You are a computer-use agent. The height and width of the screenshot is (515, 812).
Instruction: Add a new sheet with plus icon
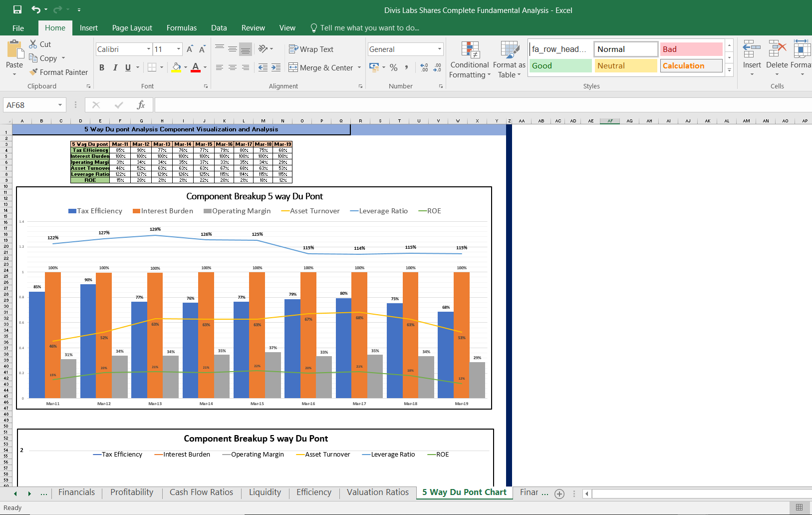pos(559,494)
